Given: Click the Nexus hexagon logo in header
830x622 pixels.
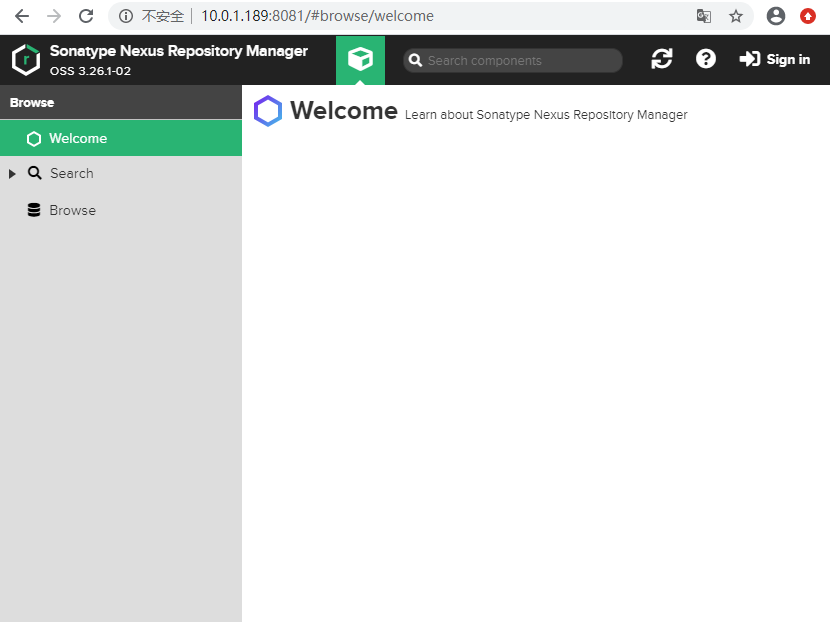Looking at the screenshot, I should tap(26, 60).
